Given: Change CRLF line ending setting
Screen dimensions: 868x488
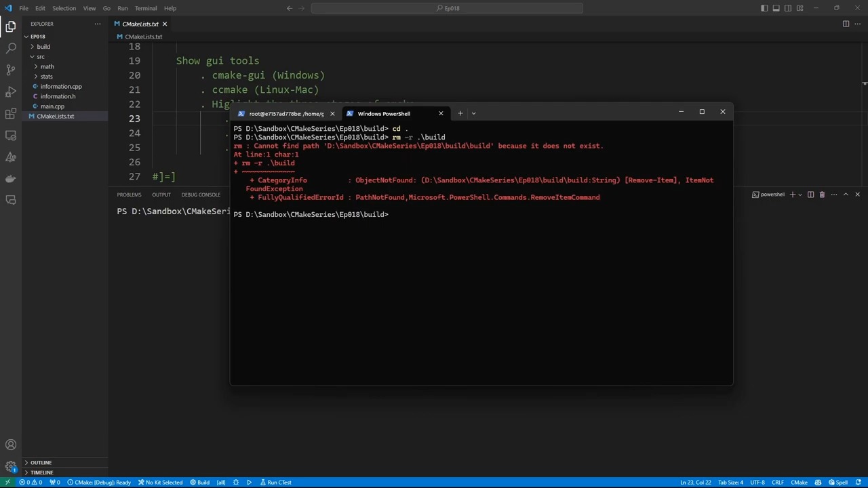Looking at the screenshot, I should tap(778, 483).
